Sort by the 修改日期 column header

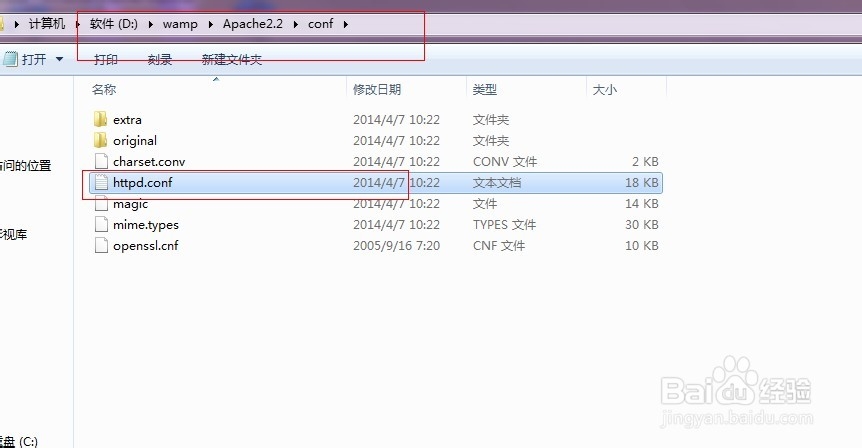coord(377,89)
